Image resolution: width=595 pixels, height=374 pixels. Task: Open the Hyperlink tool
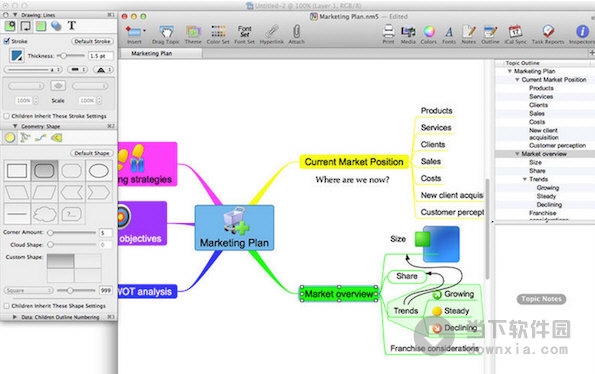click(272, 31)
